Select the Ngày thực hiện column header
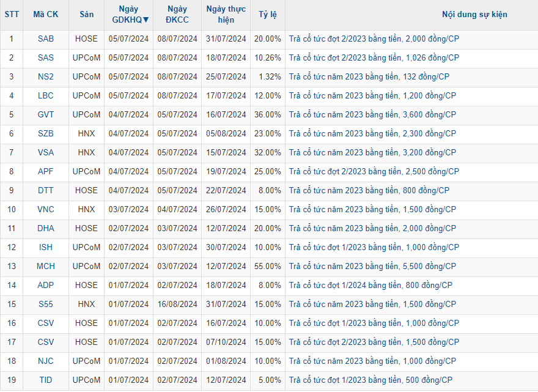Image resolution: width=538 pixels, height=392 pixels. (226, 14)
